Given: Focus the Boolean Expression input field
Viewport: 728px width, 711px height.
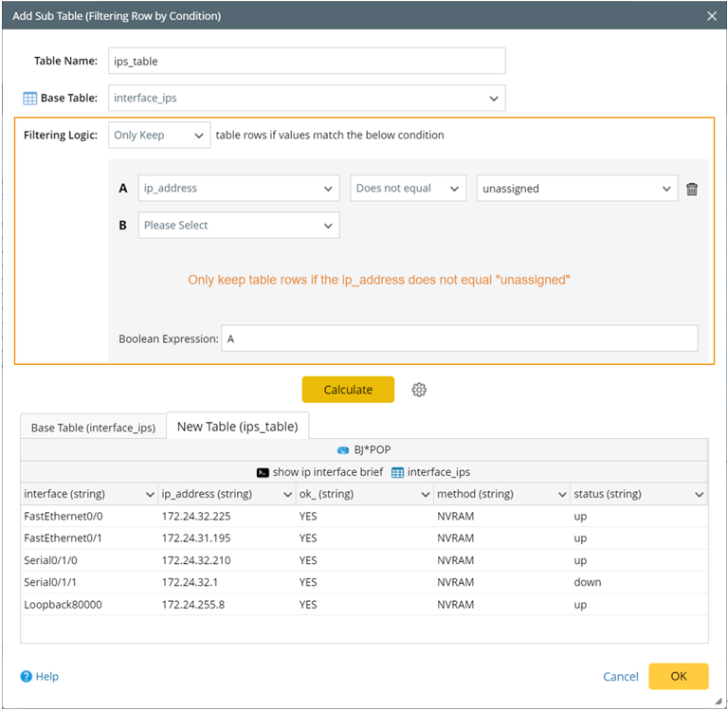Looking at the screenshot, I should tap(459, 338).
